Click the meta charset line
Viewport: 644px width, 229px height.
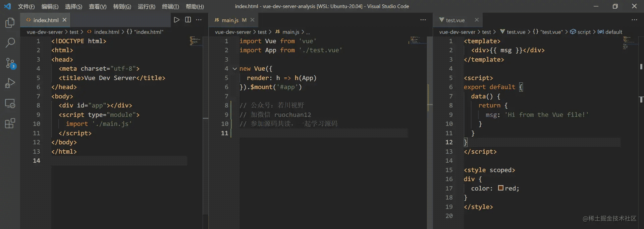coord(99,69)
